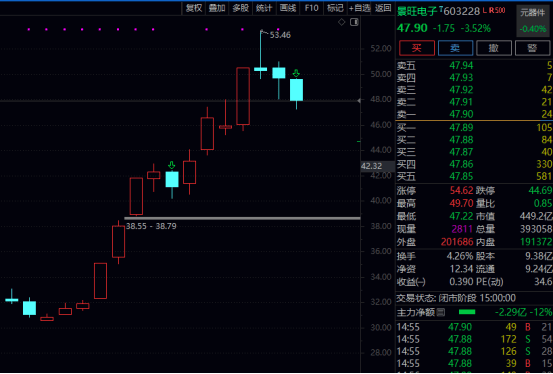Open F10 company information
The image size is (553, 374).
(311, 8)
